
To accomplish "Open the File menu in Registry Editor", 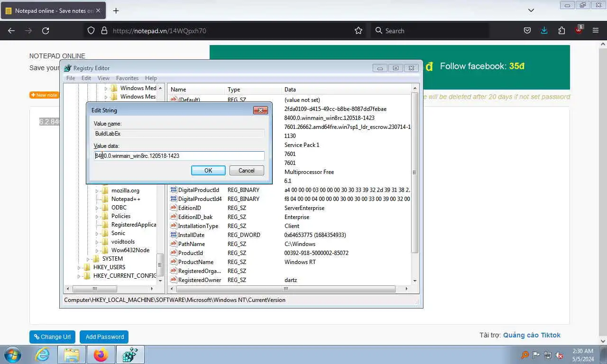I will coord(71,78).
